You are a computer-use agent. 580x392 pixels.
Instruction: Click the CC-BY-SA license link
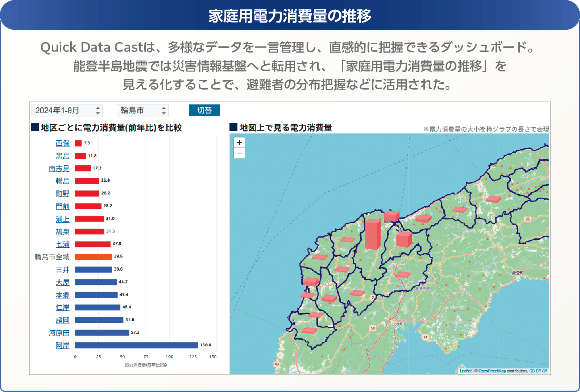538,371
